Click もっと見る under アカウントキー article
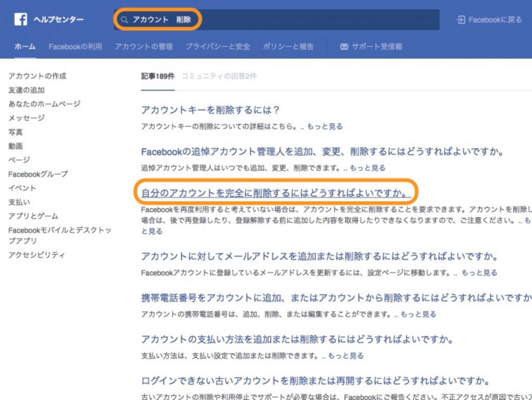532x400 pixels. 325,126
